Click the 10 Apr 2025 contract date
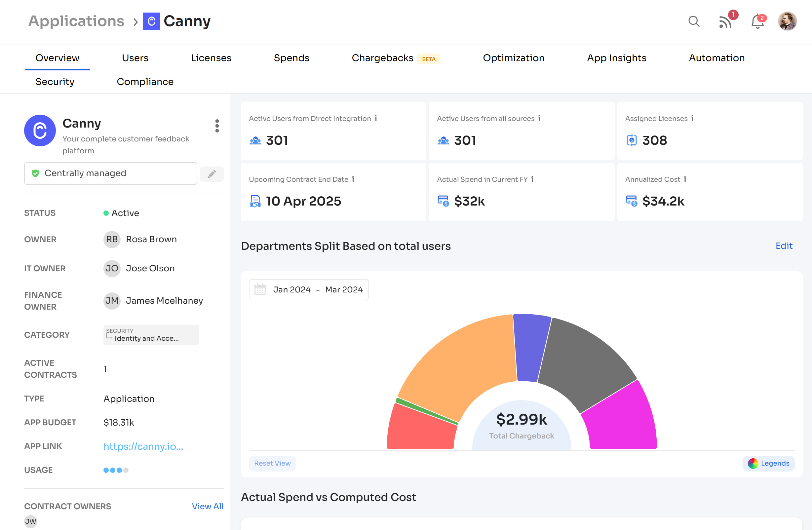 tap(303, 201)
